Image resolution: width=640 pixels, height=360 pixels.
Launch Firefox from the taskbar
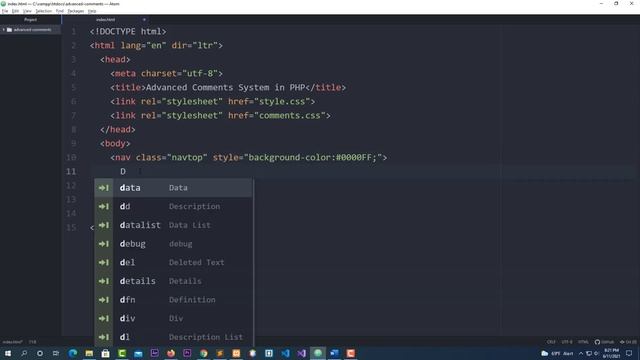171,353
